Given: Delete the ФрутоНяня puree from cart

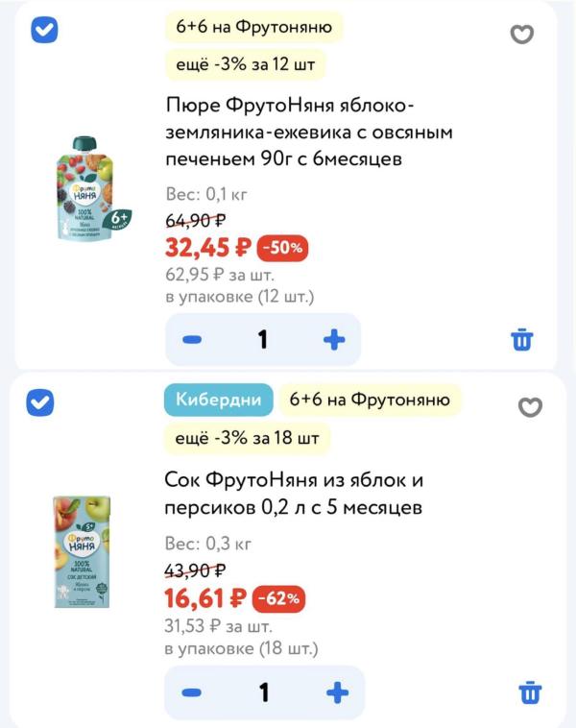Looking at the screenshot, I should [522, 339].
